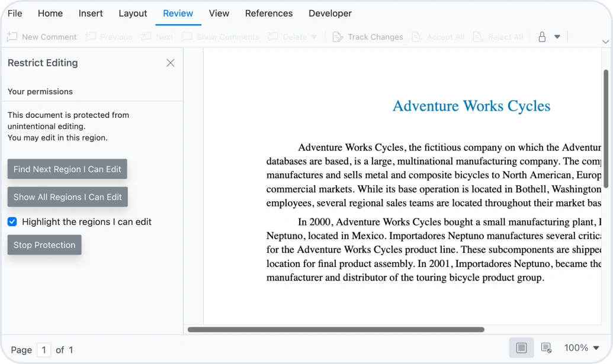Switch to print layout view icon
This screenshot has width=613, height=364.
[521, 347]
